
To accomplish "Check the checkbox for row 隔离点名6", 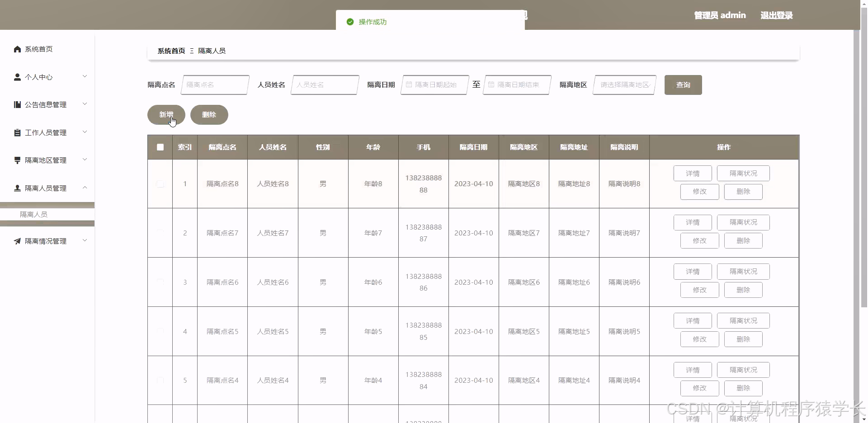I will point(160,282).
